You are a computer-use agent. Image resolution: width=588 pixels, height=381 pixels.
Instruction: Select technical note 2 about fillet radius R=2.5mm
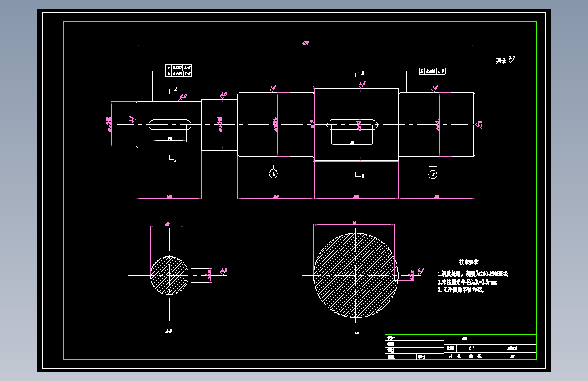[x=468, y=282]
